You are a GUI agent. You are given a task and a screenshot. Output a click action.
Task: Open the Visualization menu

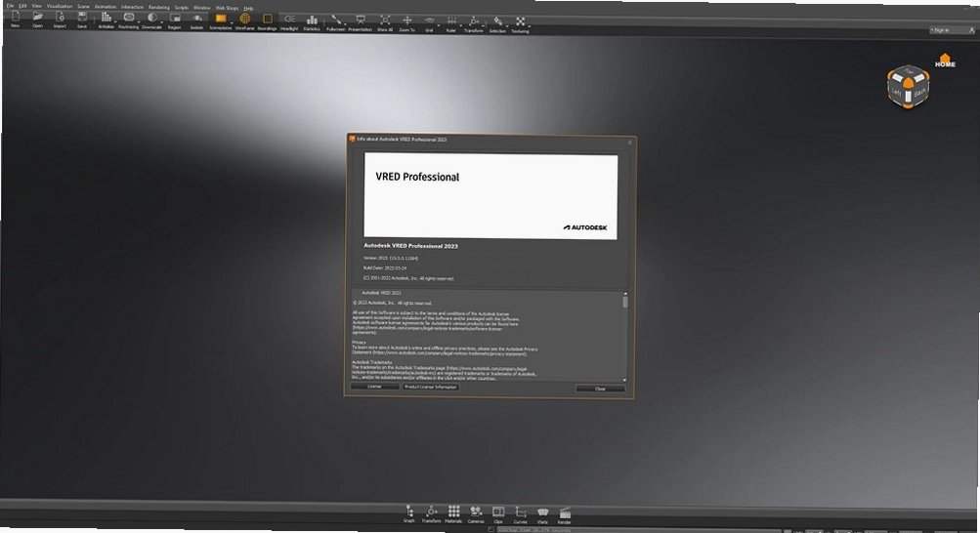click(60, 6)
